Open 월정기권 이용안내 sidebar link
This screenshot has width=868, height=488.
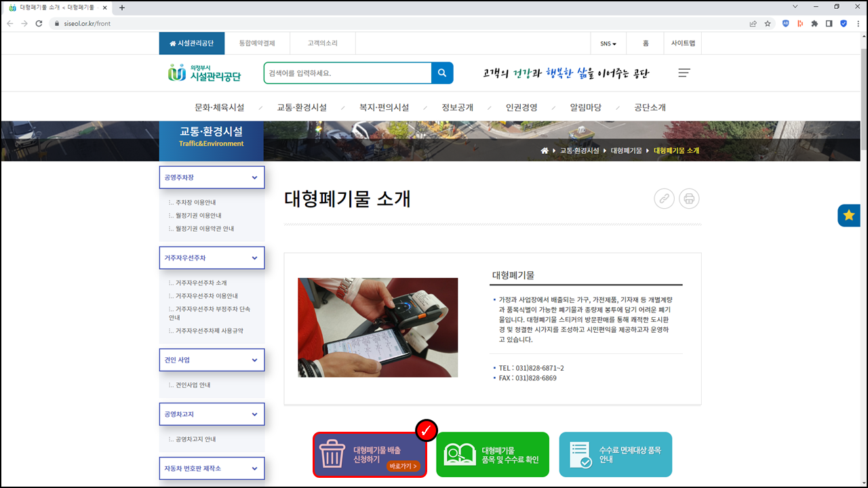pyautogui.click(x=198, y=216)
